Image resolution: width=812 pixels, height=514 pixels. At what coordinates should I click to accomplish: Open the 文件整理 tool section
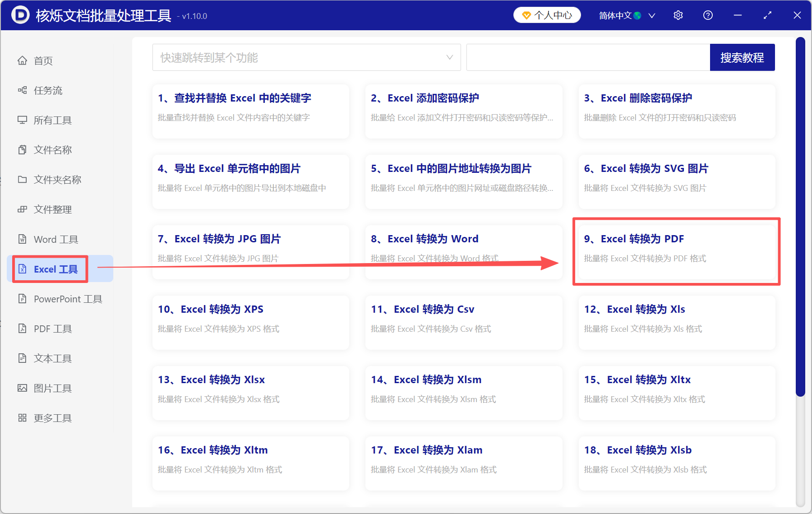pyautogui.click(x=52, y=209)
